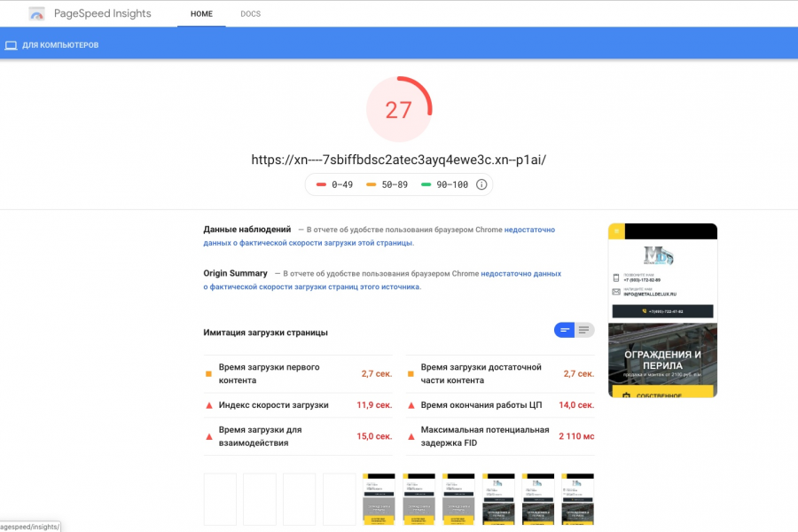Click red triangle icon next to 'Индекс скорости загрузки'
The width and height of the screenshot is (798, 532).
pos(208,405)
